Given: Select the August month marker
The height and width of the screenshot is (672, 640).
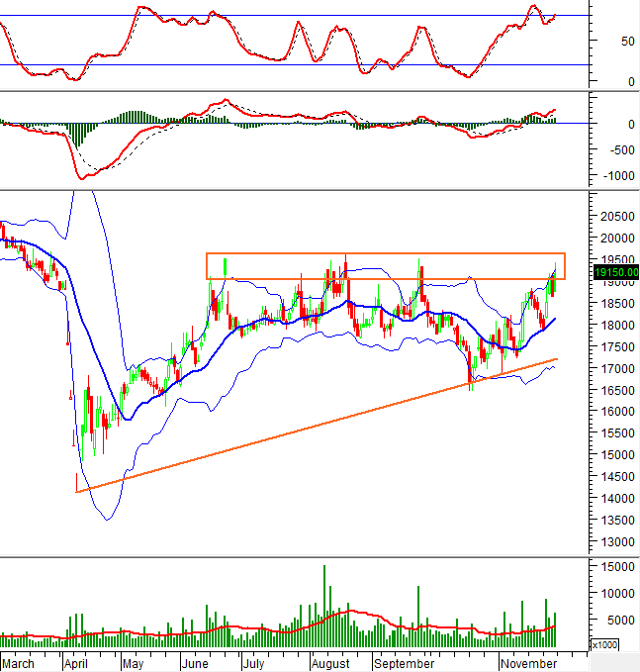Looking at the screenshot, I should [x=328, y=662].
